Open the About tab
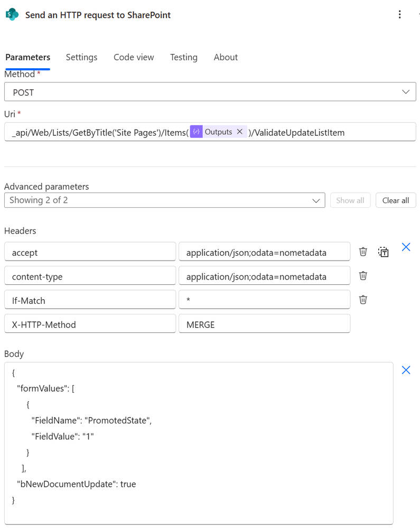 226,57
